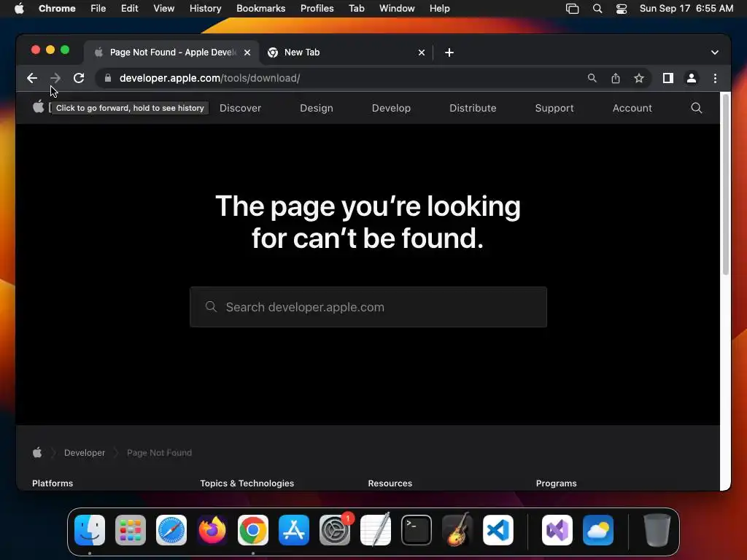Open the Tab menu

[x=356, y=9]
